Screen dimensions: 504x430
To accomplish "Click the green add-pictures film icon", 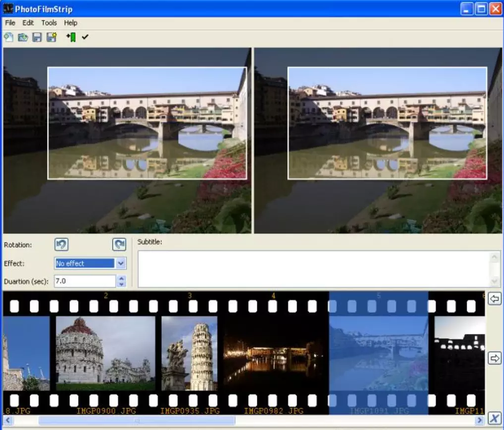I will tap(71, 37).
